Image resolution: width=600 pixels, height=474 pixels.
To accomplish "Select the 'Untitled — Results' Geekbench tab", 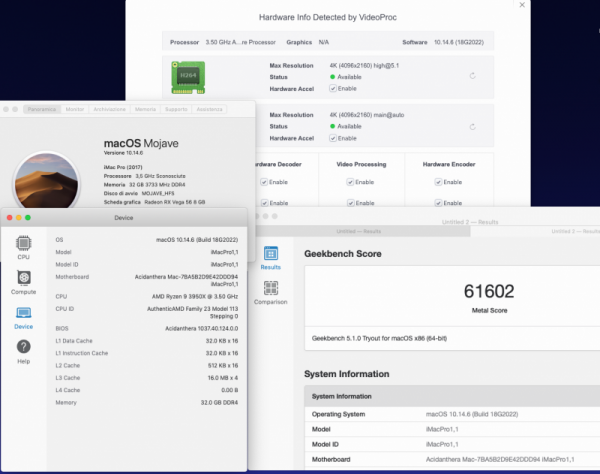I will [x=359, y=231].
